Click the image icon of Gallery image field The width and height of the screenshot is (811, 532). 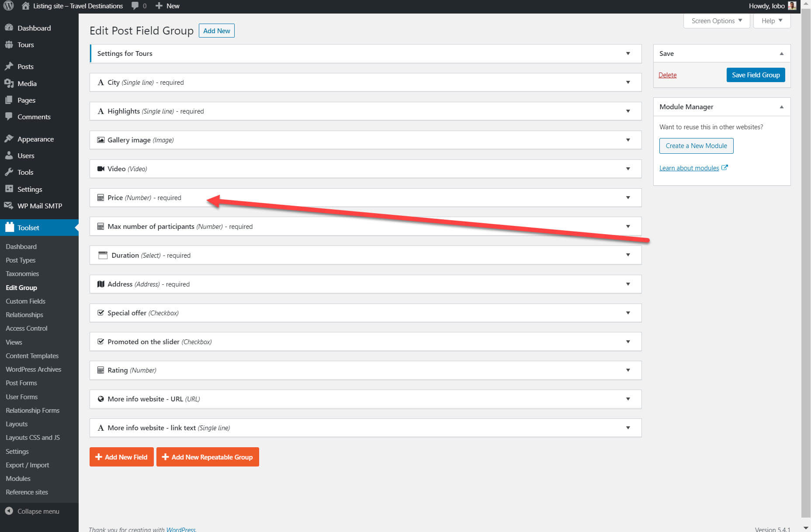click(x=101, y=140)
